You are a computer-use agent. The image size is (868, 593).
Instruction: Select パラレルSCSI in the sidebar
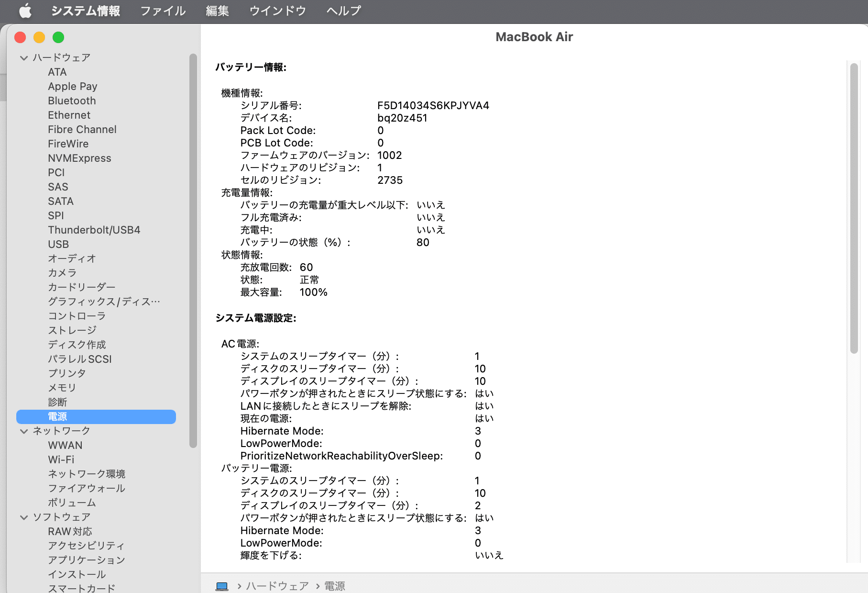point(80,359)
